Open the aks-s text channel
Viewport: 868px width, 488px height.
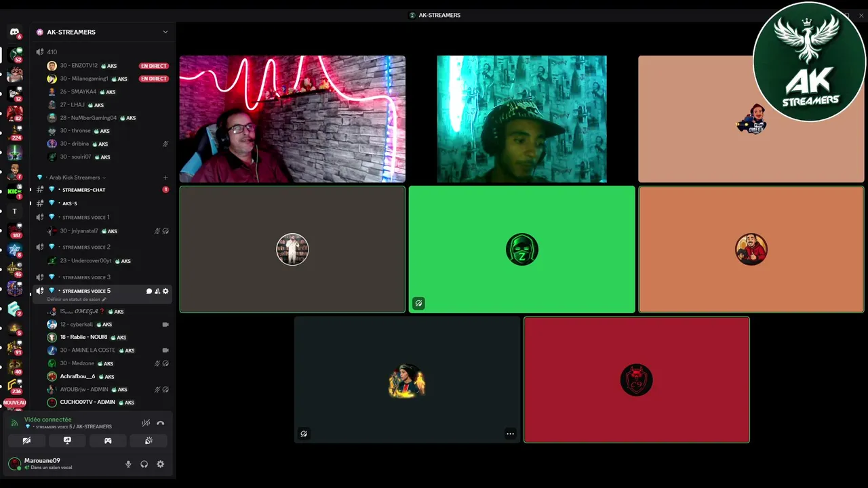point(101,203)
